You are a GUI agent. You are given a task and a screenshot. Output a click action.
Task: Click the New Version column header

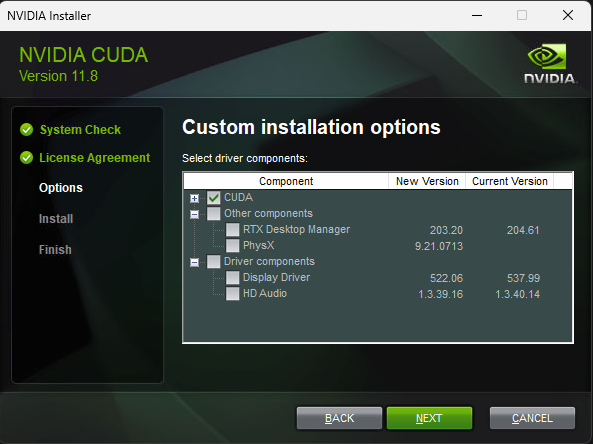[x=427, y=181]
